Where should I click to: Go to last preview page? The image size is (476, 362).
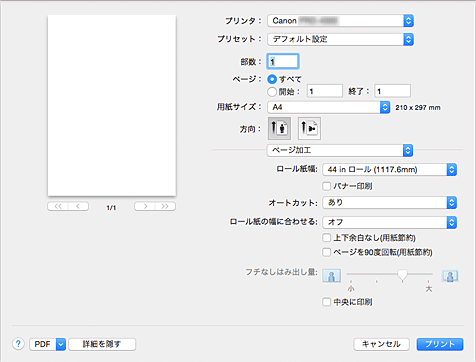[x=165, y=206]
